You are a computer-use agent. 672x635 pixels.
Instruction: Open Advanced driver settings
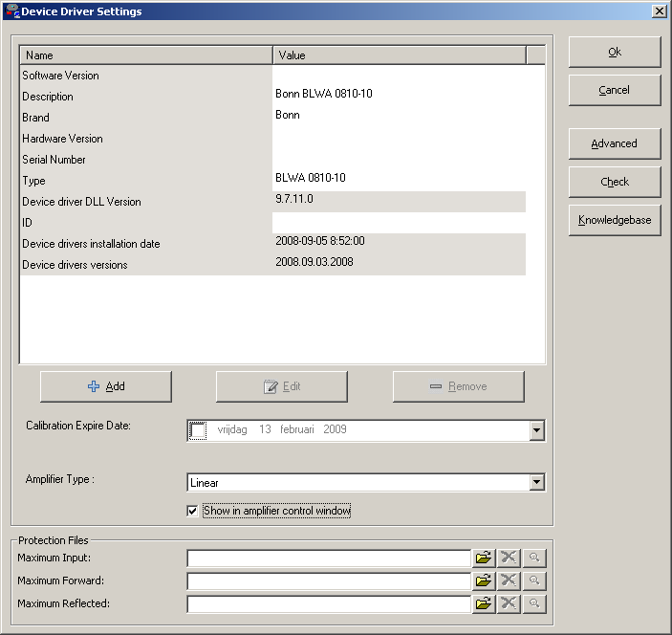(x=614, y=143)
